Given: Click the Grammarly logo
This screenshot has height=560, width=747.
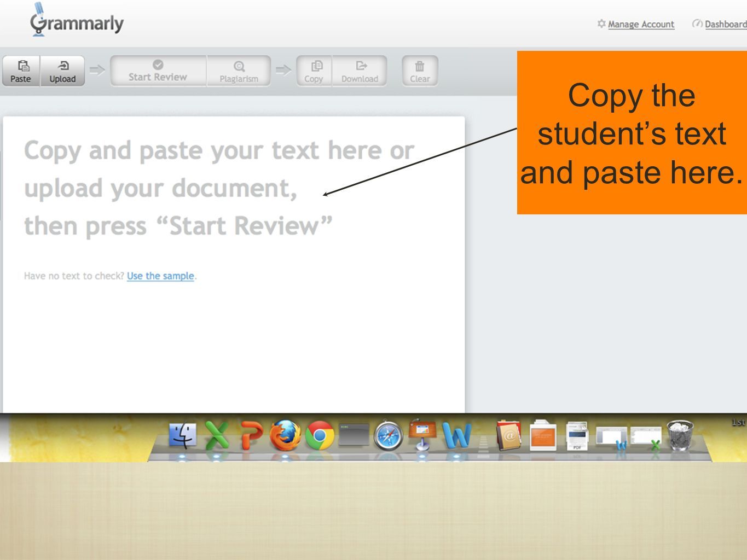Looking at the screenshot, I should click(77, 21).
